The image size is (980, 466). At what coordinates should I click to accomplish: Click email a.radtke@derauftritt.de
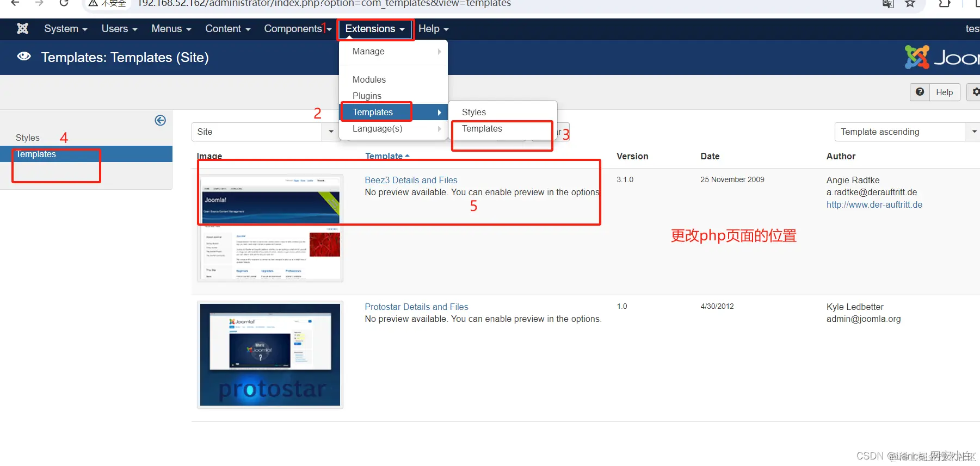871,192
